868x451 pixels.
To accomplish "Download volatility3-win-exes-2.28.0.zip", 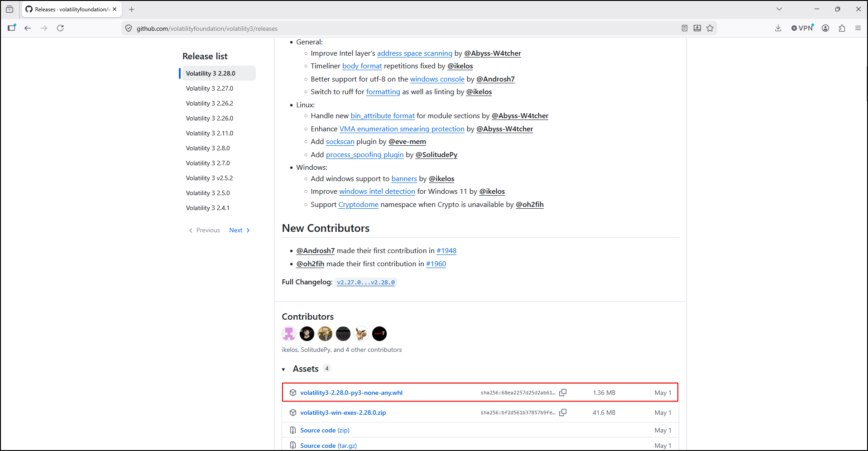I will click(x=343, y=413).
